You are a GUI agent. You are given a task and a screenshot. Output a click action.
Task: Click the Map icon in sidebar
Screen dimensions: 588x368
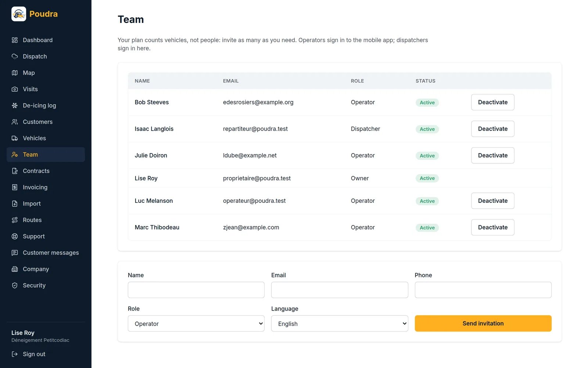[15, 73]
